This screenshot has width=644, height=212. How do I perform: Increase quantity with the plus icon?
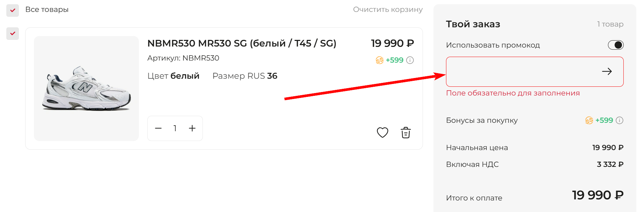[192, 128]
